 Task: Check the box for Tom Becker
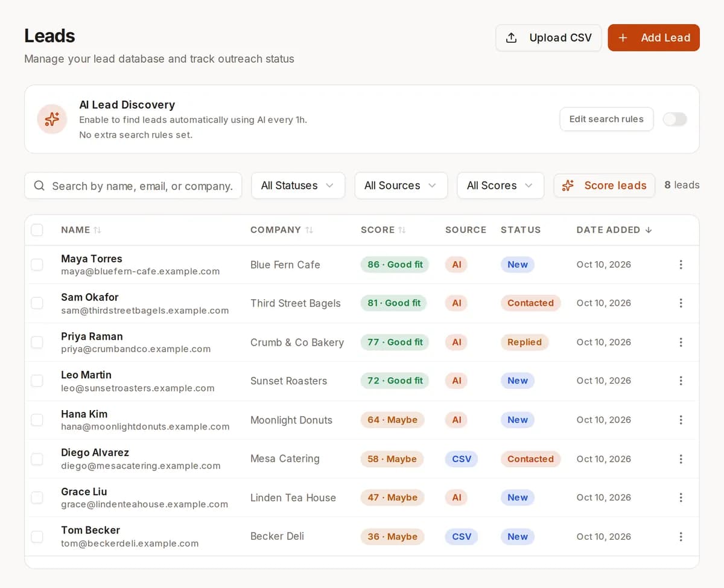(x=37, y=537)
